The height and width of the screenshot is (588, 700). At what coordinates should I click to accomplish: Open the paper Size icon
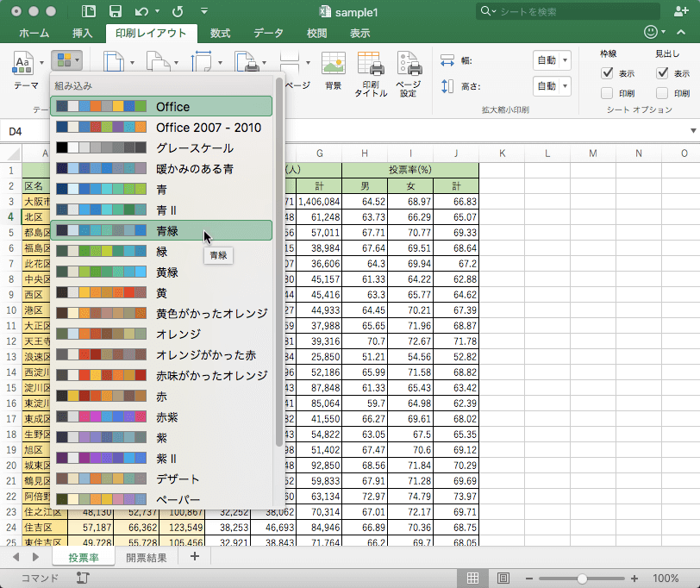click(x=202, y=61)
